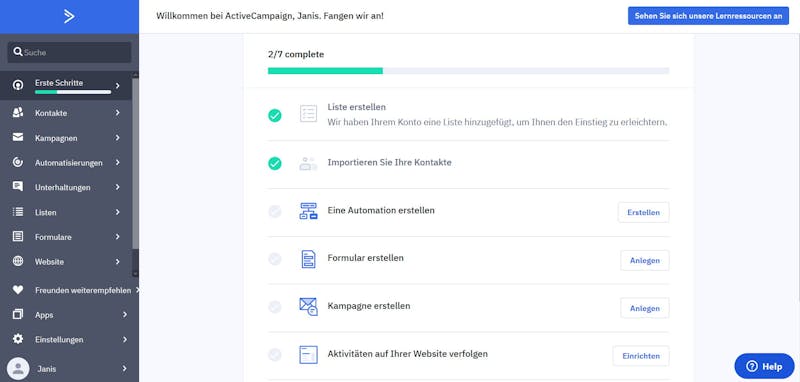Open the Website globe icon
The width and height of the screenshot is (800, 382).
(18, 261)
